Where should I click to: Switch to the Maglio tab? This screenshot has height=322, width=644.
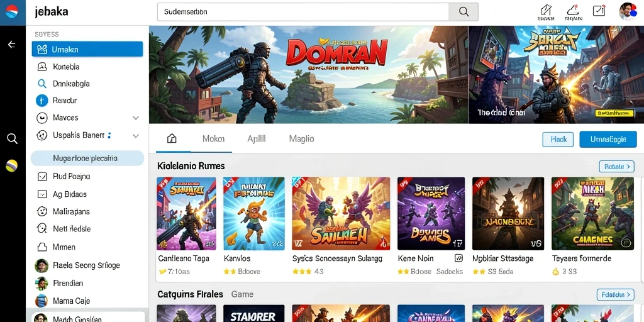click(301, 139)
